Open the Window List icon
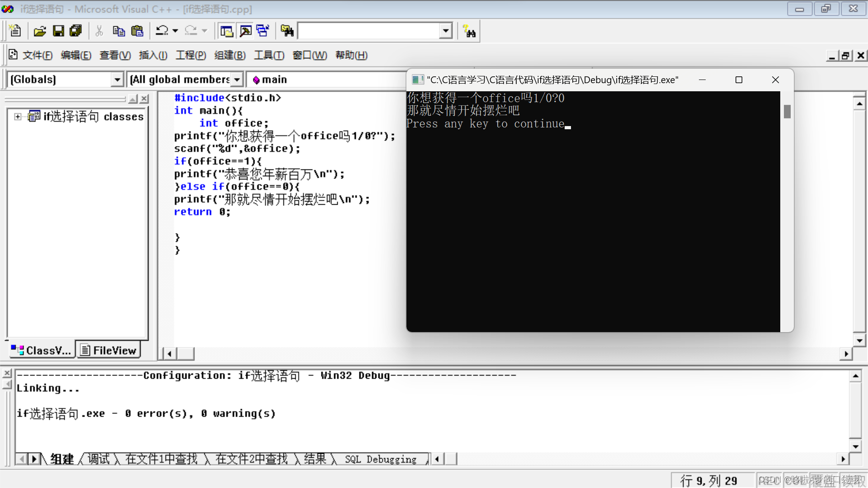The height and width of the screenshot is (488, 868). pyautogui.click(x=263, y=31)
